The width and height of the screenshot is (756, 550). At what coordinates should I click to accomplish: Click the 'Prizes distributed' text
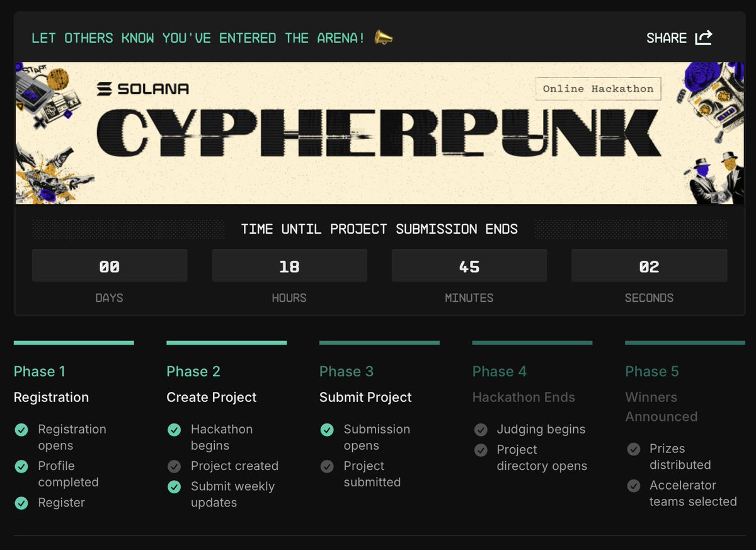click(x=680, y=457)
